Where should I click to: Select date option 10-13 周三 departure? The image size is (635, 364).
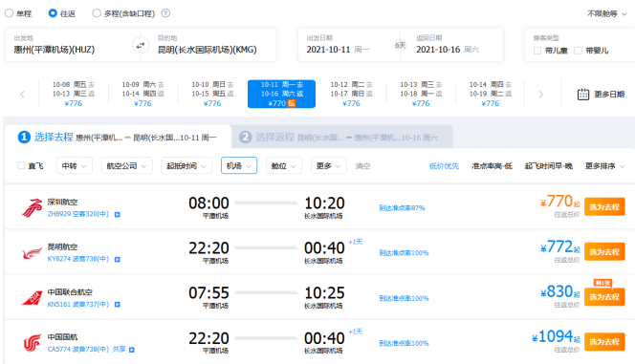tap(421, 94)
